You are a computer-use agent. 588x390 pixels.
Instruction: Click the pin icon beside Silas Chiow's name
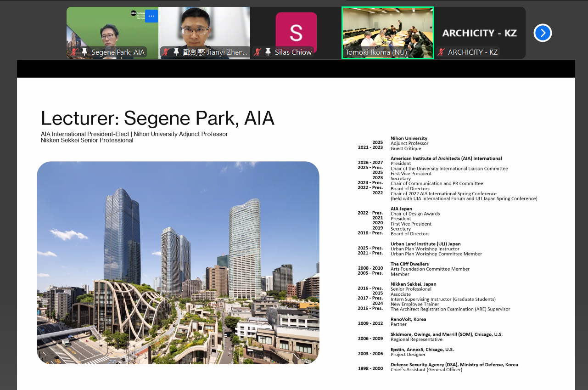coord(268,52)
